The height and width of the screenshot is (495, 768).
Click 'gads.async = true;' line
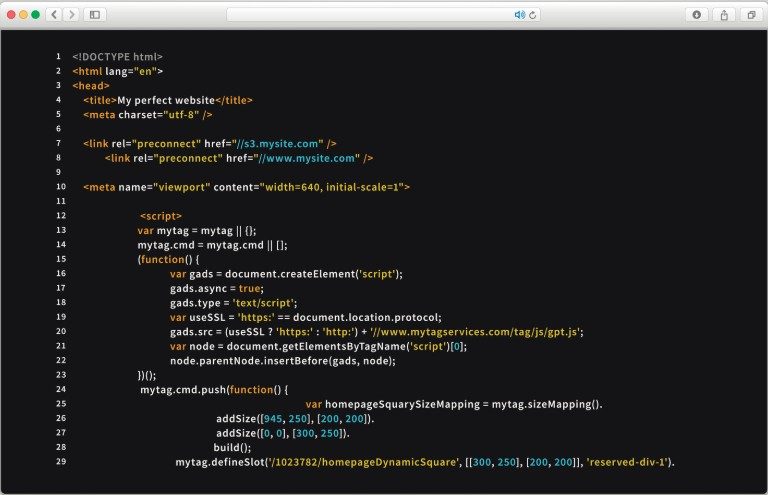(x=217, y=288)
